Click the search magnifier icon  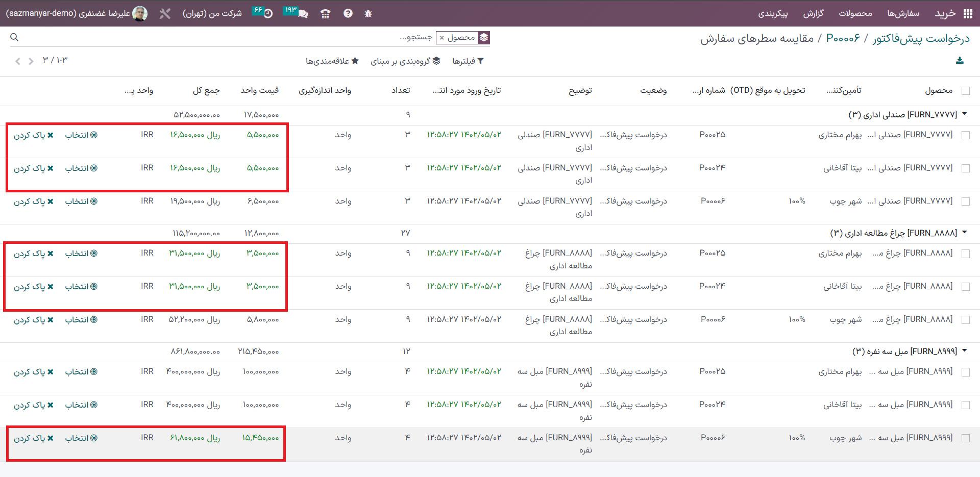click(x=14, y=37)
